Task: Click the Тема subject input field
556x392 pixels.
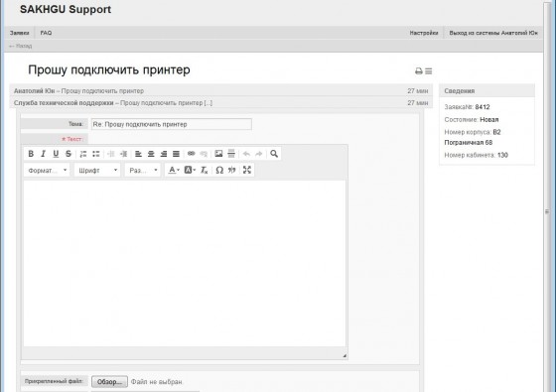Action: (x=172, y=124)
